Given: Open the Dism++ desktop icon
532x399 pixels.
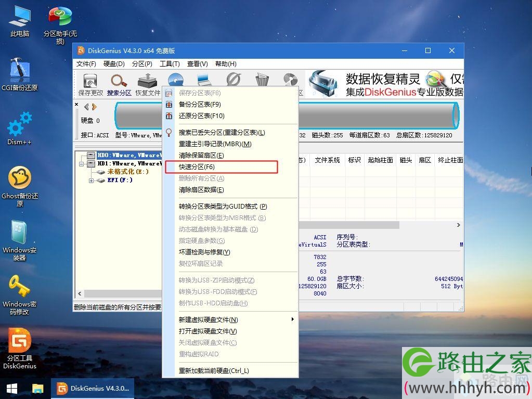Looking at the screenshot, I should [x=20, y=128].
